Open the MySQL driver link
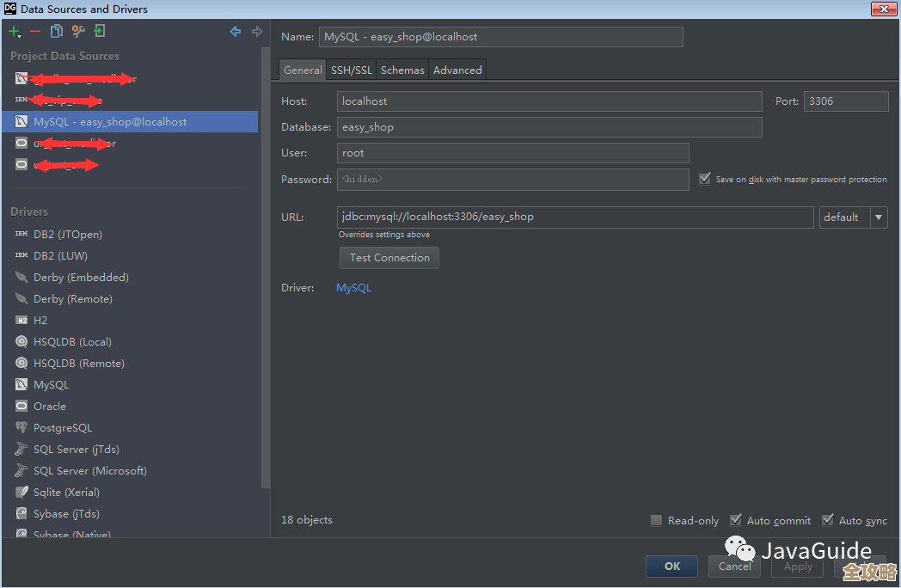This screenshot has height=588, width=901. (353, 288)
